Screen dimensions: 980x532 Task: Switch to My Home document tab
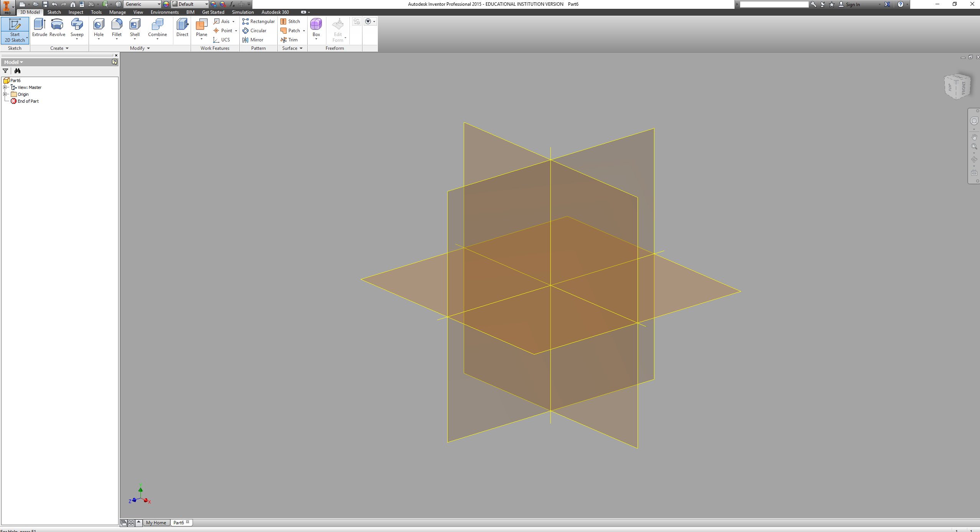click(156, 523)
